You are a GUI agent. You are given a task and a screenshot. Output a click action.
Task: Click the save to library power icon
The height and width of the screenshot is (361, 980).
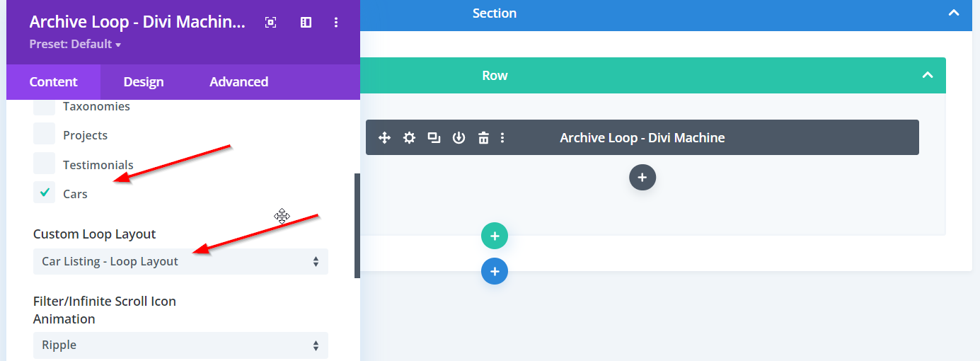(459, 138)
